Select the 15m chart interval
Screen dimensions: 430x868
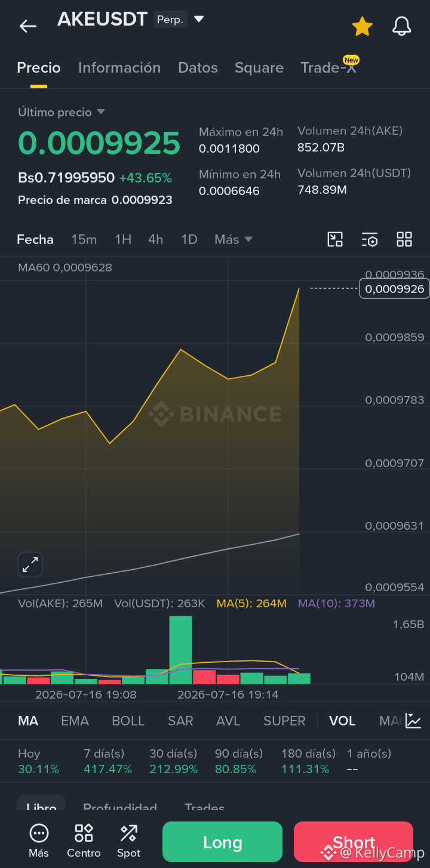click(84, 239)
